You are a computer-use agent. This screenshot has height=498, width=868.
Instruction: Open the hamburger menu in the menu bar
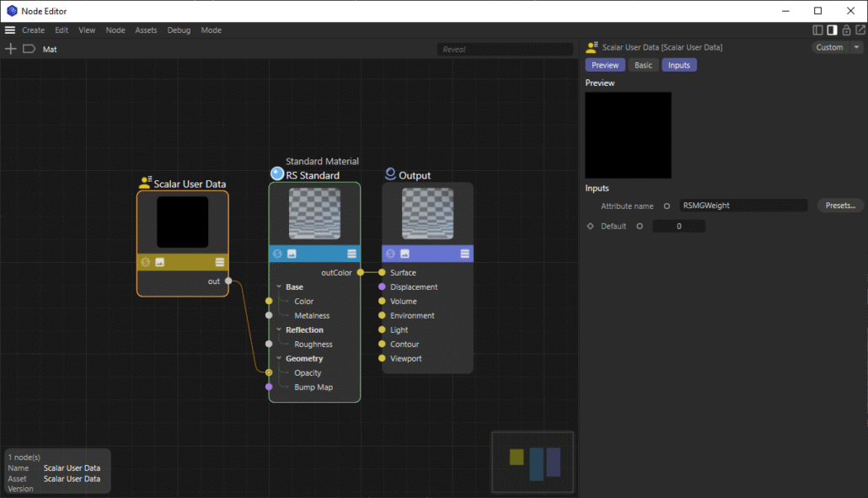(10, 29)
